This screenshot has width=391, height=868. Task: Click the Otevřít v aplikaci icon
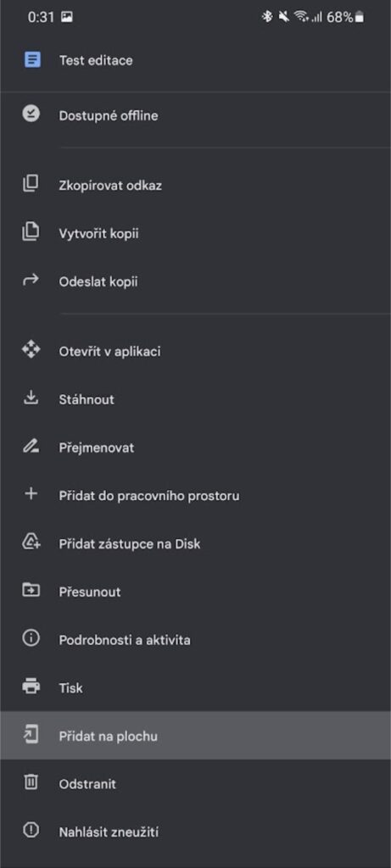tap(31, 350)
